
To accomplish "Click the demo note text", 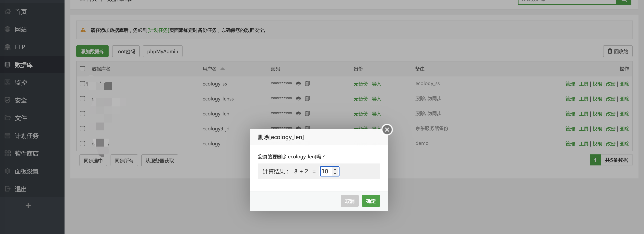I will tap(422, 143).
